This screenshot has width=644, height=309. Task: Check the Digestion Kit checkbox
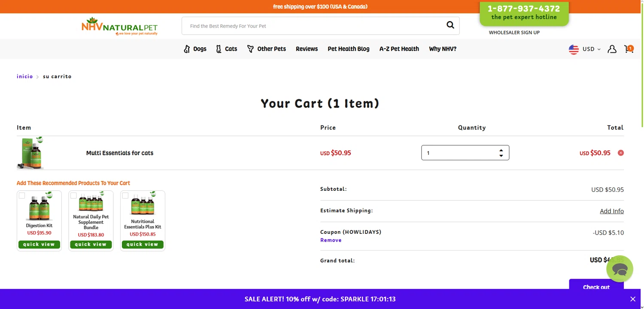22,196
